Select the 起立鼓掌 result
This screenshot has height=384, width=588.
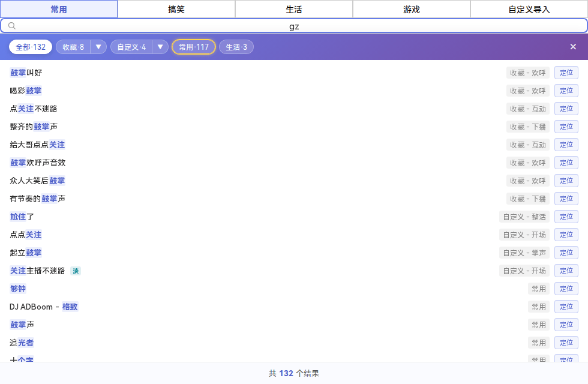[x=26, y=253]
